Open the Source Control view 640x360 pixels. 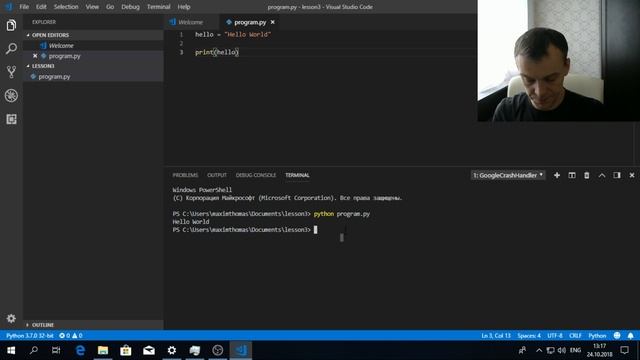click(x=11, y=72)
